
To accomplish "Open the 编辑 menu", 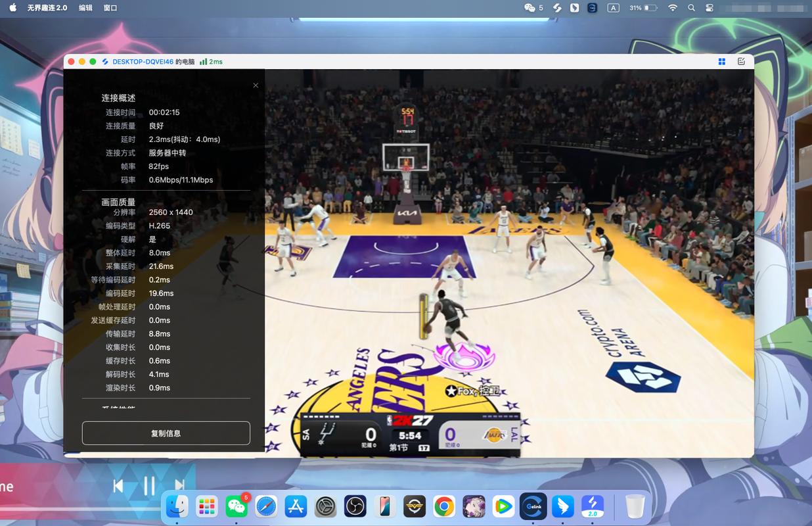I will pyautogui.click(x=85, y=8).
